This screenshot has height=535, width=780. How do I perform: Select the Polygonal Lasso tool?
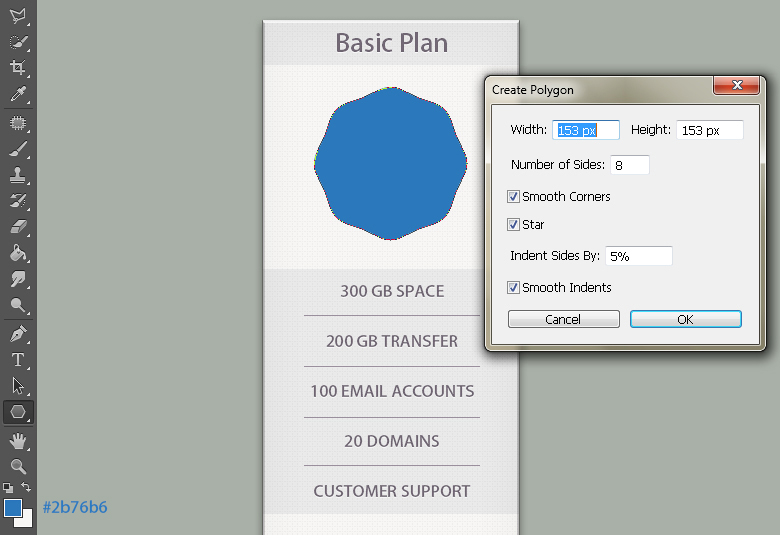tap(18, 15)
